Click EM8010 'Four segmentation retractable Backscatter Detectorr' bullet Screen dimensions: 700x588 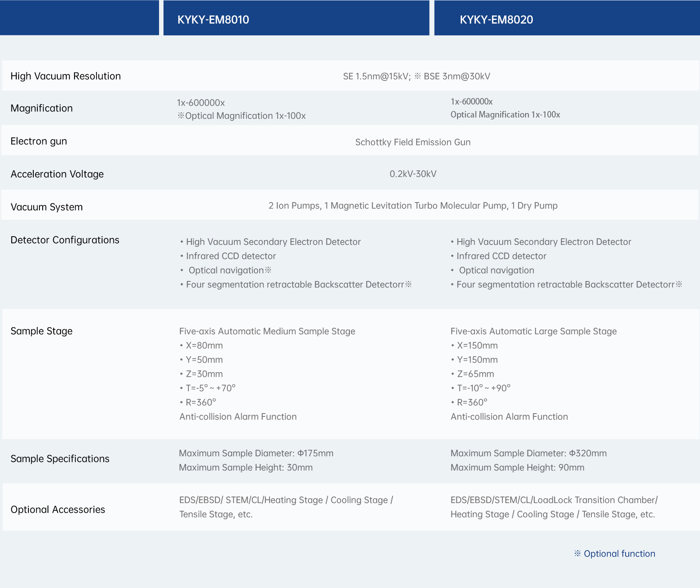[296, 285]
